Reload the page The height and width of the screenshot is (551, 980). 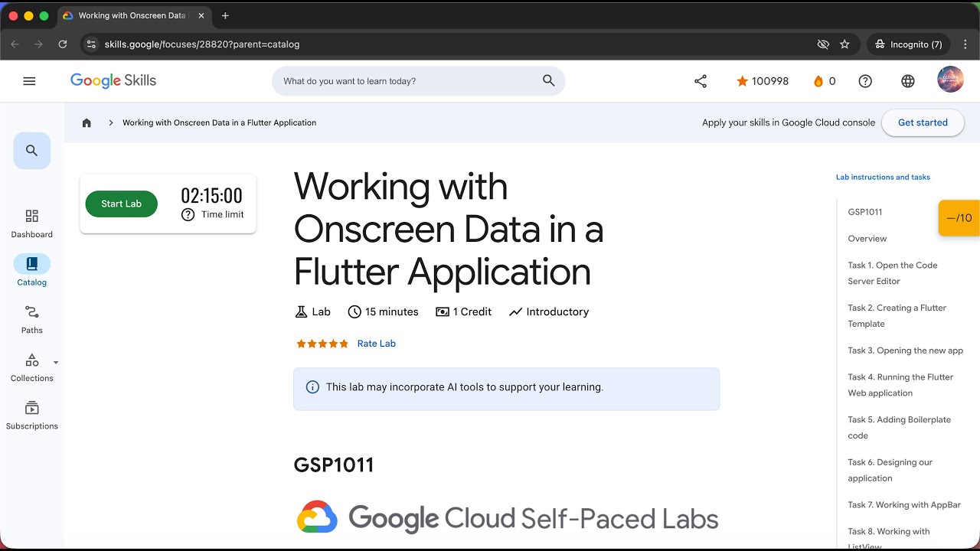[x=63, y=44]
